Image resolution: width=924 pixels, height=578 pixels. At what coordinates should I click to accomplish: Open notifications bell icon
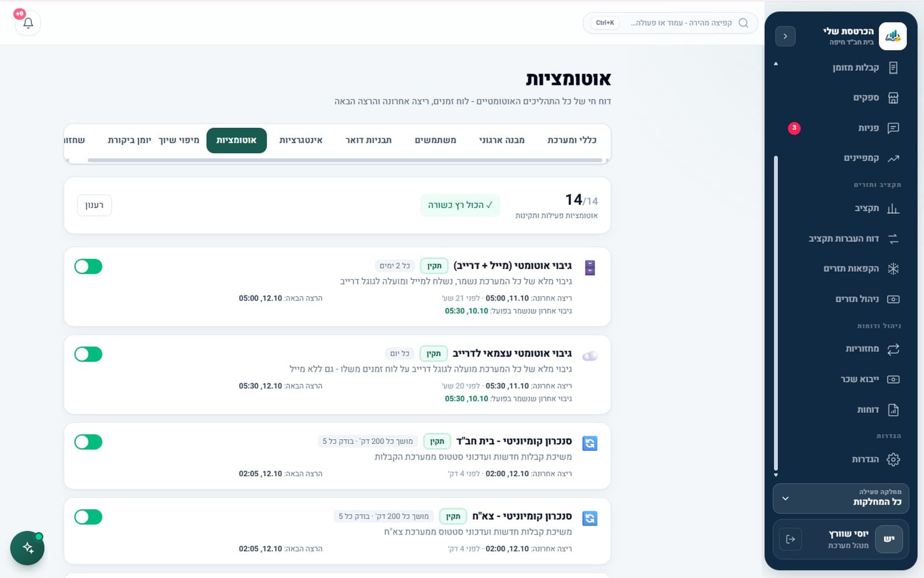[x=28, y=23]
